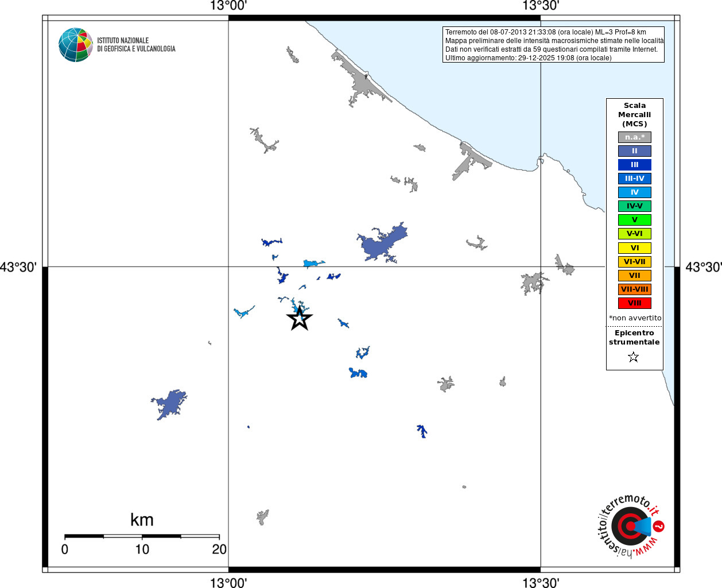Click the top 13°30' longitude label
The height and width of the screenshot is (588, 722).
541,6
